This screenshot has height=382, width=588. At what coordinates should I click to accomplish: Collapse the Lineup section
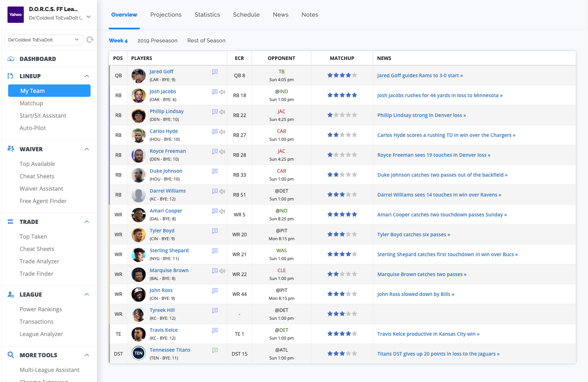87,76
